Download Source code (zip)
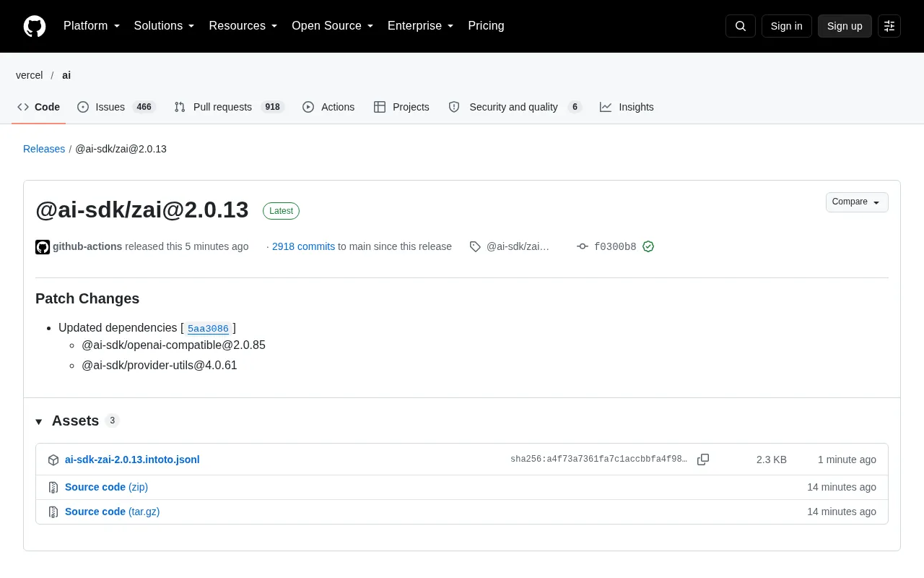Image resolution: width=924 pixels, height=578 pixels. (106, 487)
